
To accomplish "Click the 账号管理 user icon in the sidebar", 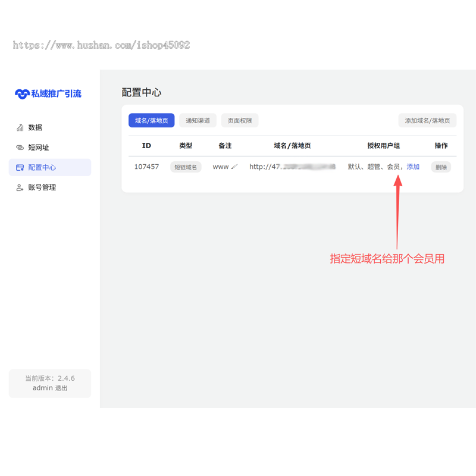I will tap(20, 187).
